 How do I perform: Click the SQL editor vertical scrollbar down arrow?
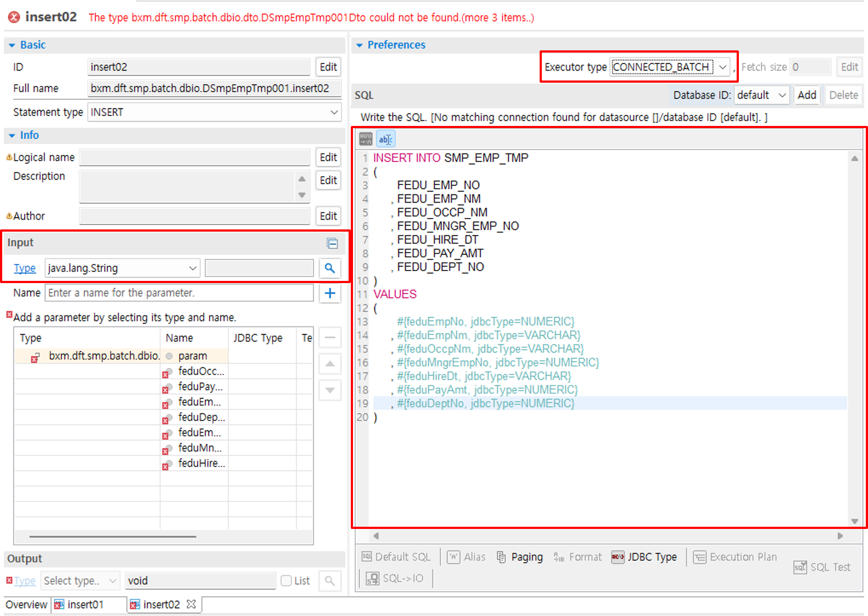pyautogui.click(x=854, y=521)
